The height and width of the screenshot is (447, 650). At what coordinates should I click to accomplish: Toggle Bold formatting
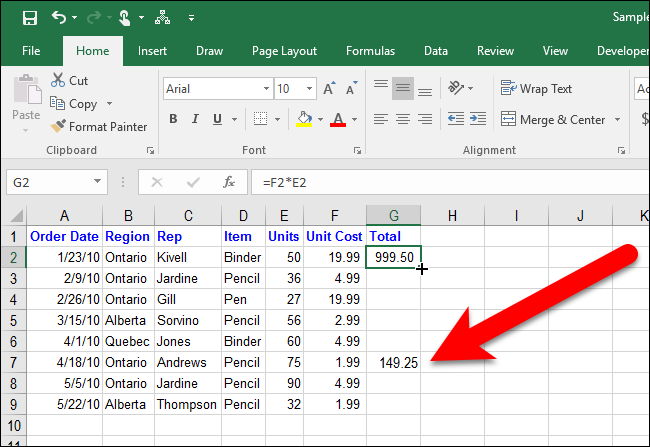pos(173,120)
